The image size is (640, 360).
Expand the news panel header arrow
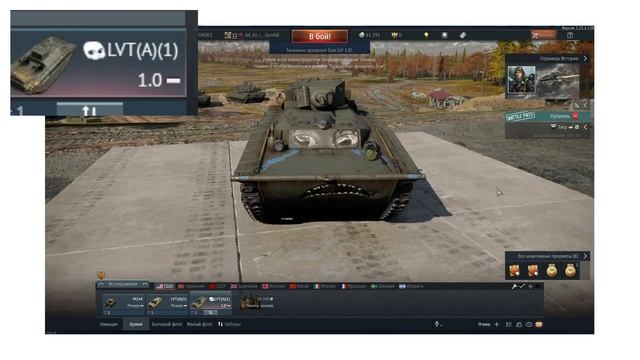(x=585, y=59)
